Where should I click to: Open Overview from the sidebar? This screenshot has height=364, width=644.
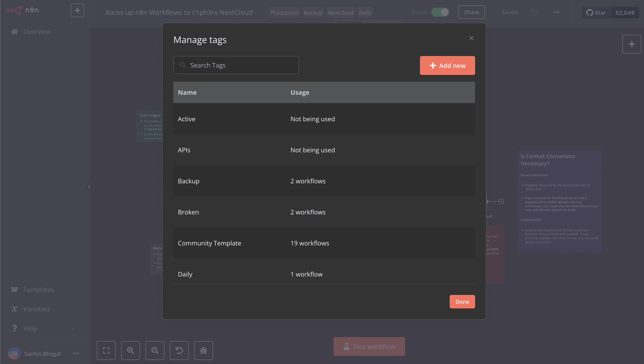click(x=37, y=32)
